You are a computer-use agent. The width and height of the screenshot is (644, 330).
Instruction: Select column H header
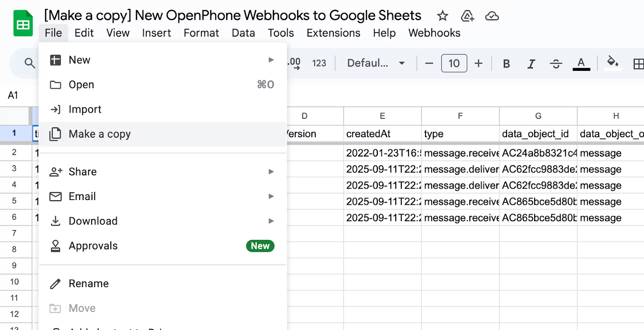[x=611, y=116]
